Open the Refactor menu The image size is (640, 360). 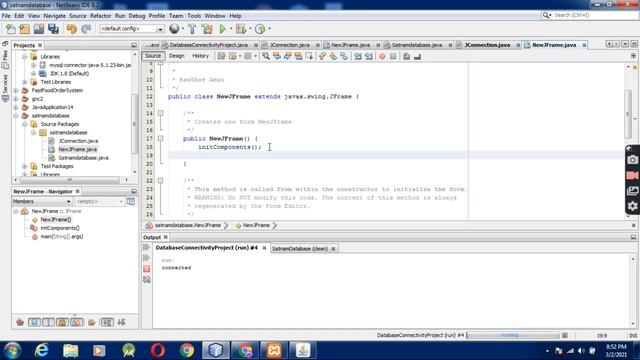coord(100,16)
